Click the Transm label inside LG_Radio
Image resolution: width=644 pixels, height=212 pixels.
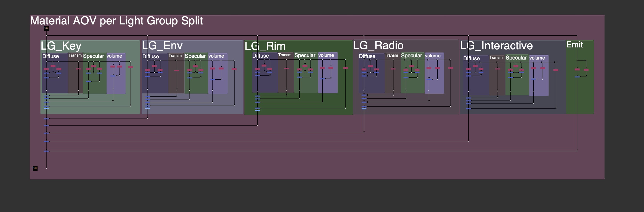(391, 55)
